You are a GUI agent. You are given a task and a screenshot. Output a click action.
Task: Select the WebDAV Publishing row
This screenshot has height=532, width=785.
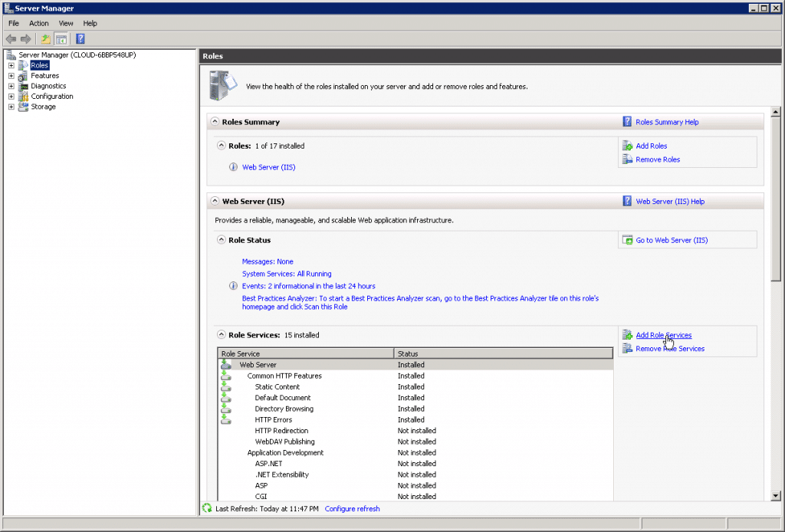click(x=415, y=442)
